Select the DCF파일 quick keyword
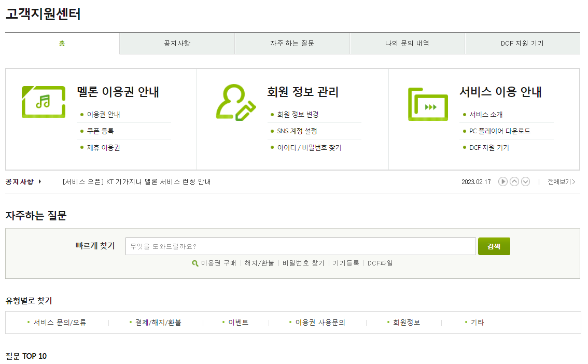Screen dimensions: 588x364 [380, 263]
